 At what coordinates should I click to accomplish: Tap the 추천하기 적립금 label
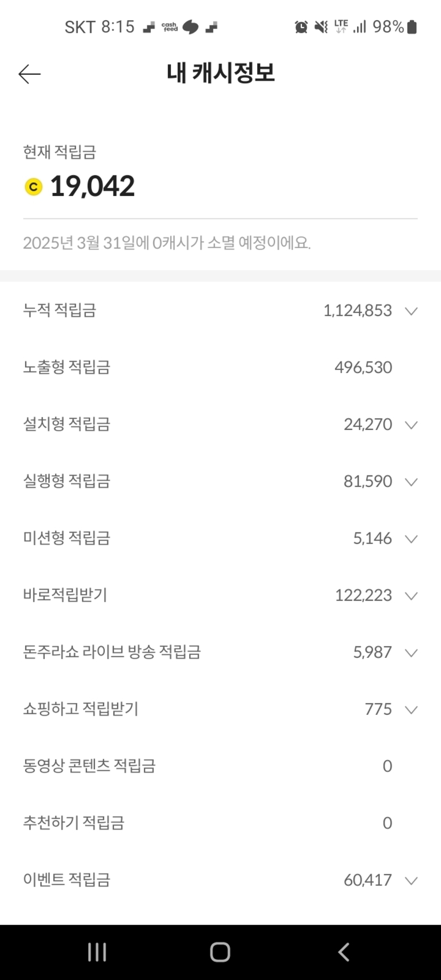[x=73, y=823]
